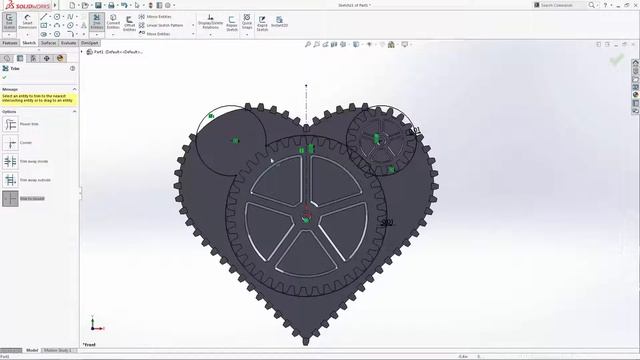This screenshot has width=640, height=360.
Task: Click the Quick Snaps tool
Action: pyautogui.click(x=247, y=21)
